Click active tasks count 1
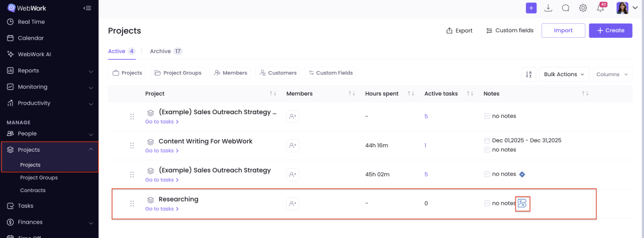This screenshot has height=238, width=644. click(x=426, y=145)
